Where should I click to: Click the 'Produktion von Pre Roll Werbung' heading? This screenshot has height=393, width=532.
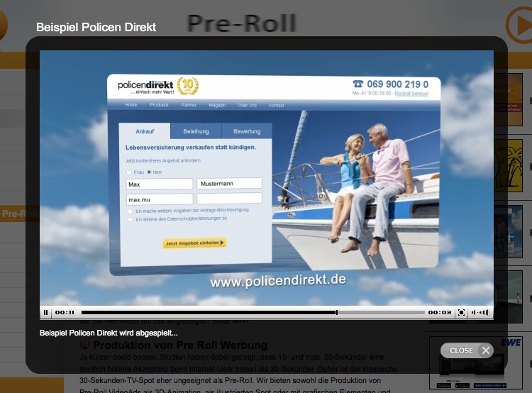(x=180, y=345)
